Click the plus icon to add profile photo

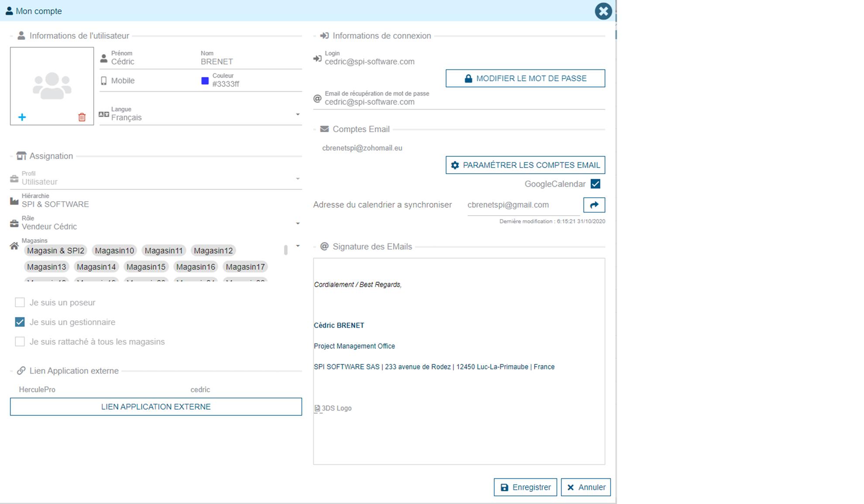[22, 117]
